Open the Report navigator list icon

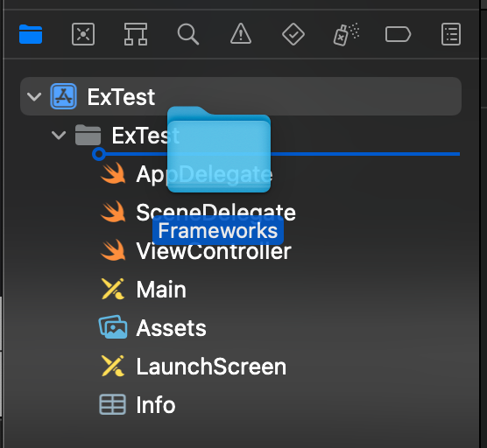(x=451, y=34)
